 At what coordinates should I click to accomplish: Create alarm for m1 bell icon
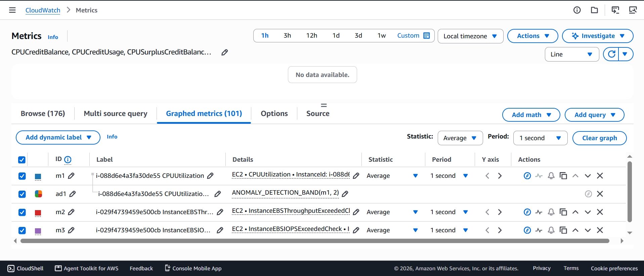(x=551, y=175)
